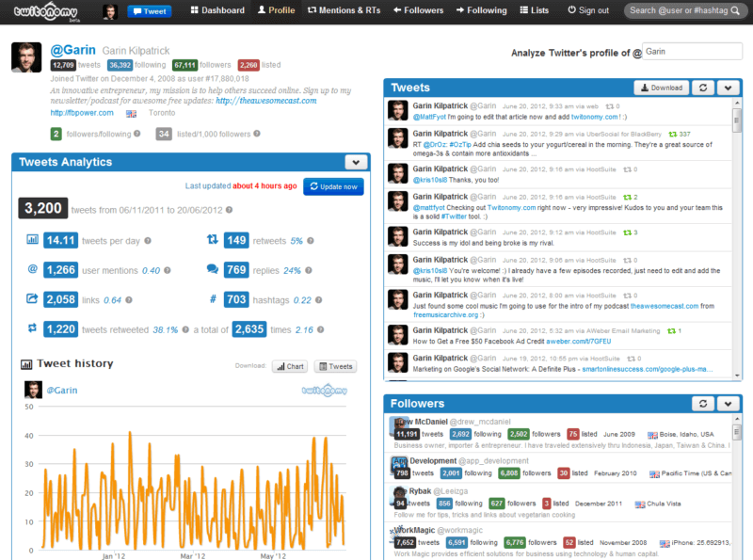This screenshot has height=560, width=753.
Task: Click help icon next to followers/following ratio
Action: pos(137,134)
